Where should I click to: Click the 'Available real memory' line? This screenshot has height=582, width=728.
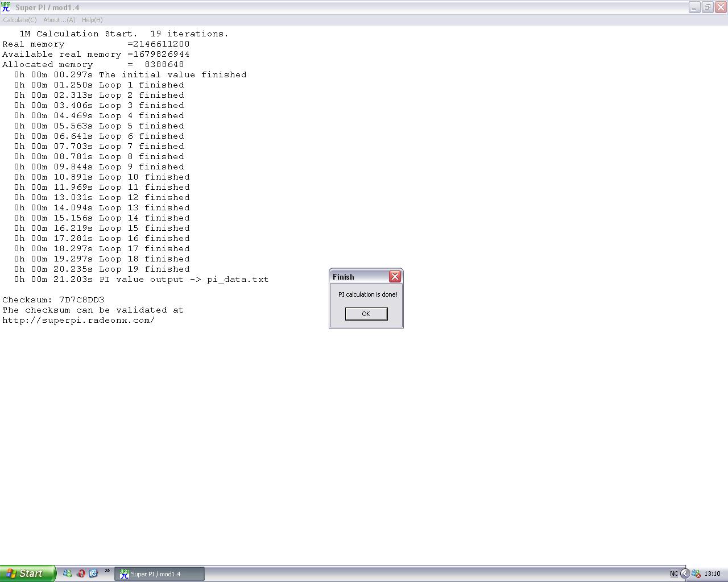pyautogui.click(x=96, y=55)
